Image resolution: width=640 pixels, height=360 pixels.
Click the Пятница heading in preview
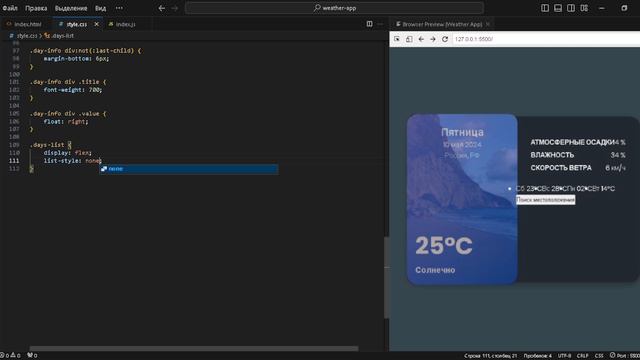click(x=462, y=132)
